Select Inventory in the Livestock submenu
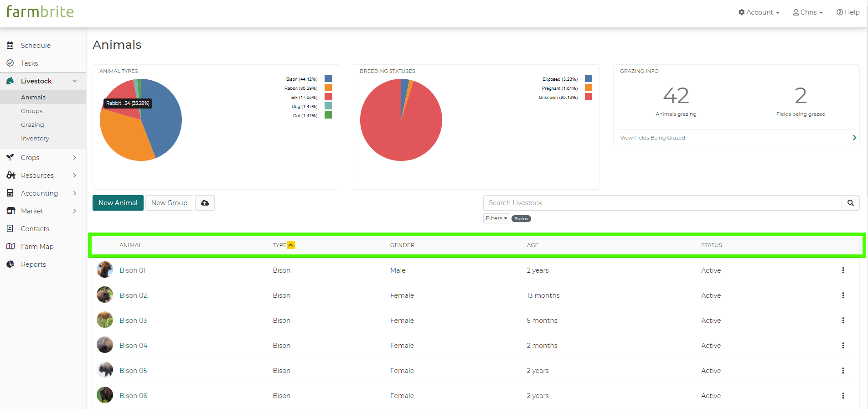The height and width of the screenshot is (409, 868). [x=35, y=138]
